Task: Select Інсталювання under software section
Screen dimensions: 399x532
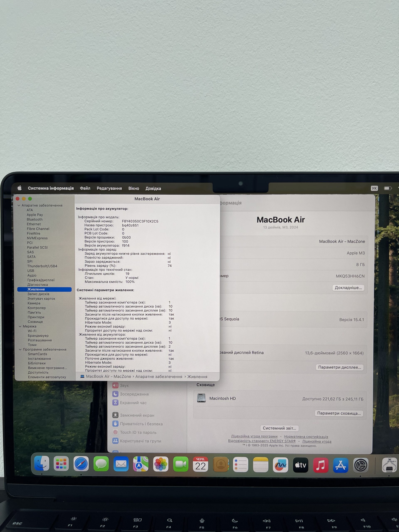Action: pyautogui.click(x=39, y=359)
